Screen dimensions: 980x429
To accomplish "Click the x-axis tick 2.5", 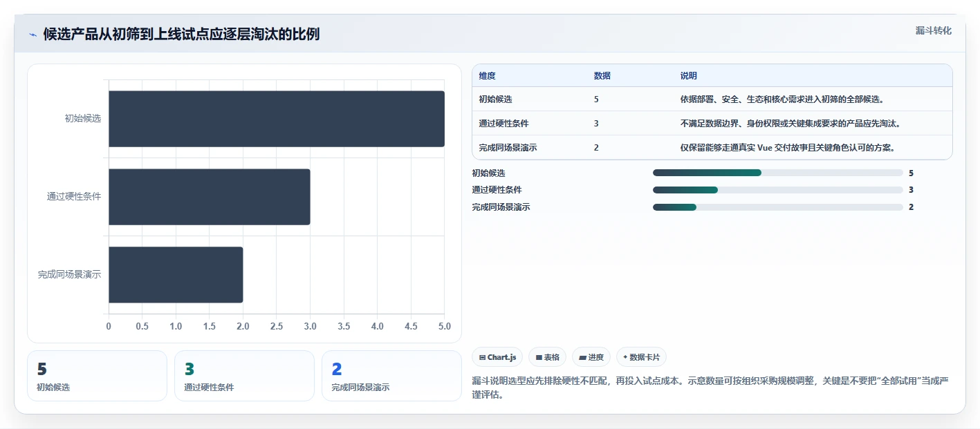I will coord(277,326).
